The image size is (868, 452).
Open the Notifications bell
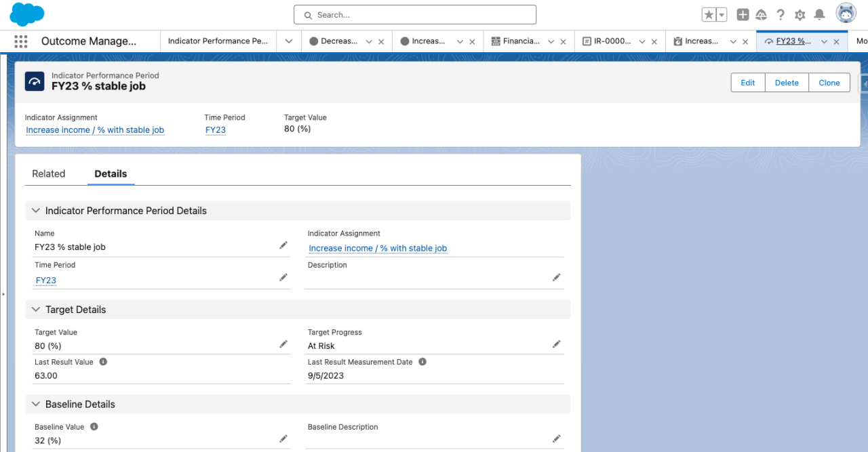pos(819,15)
